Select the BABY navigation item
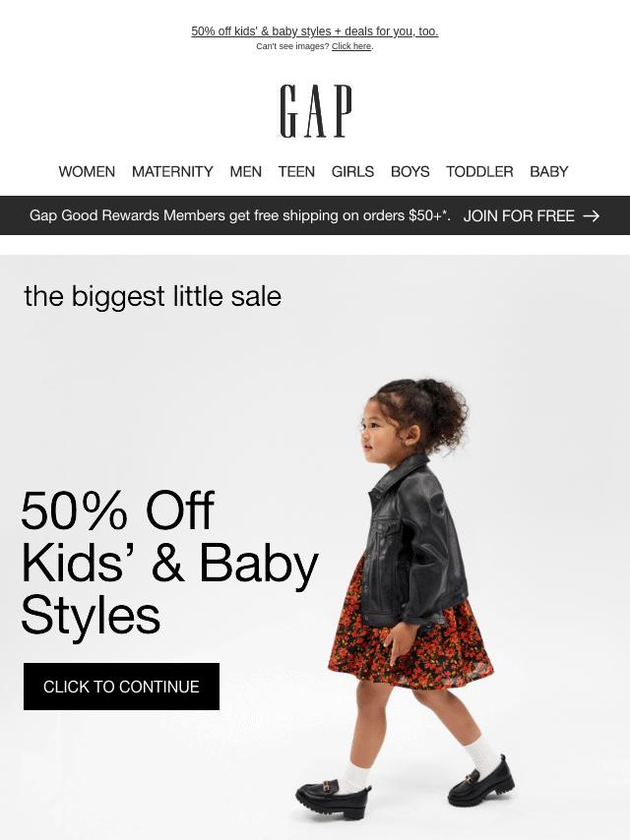The height and width of the screenshot is (840, 630). (x=548, y=171)
